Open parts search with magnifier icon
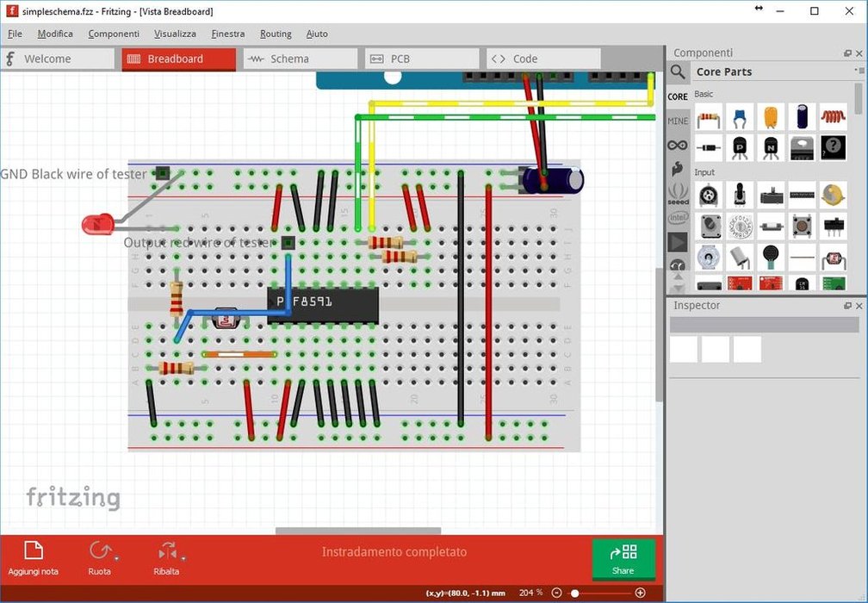Image resolution: width=868 pixels, height=603 pixels. 678,72
